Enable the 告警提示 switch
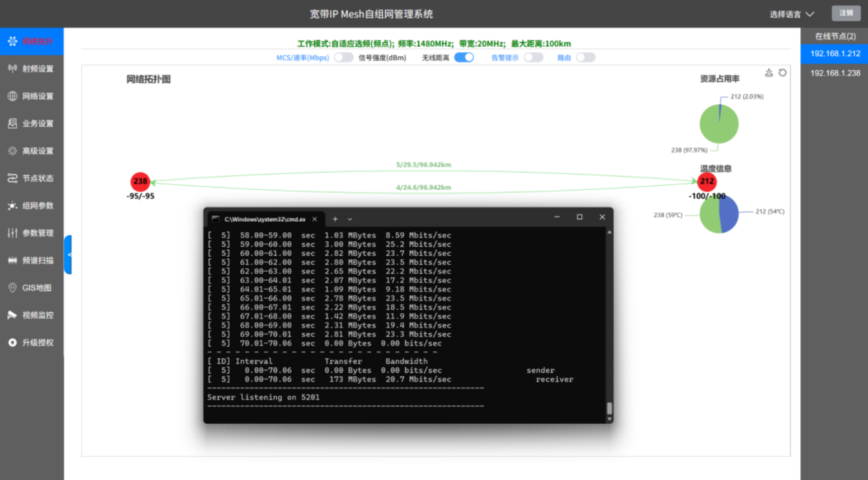Viewport: 868px width, 480px height. point(534,58)
